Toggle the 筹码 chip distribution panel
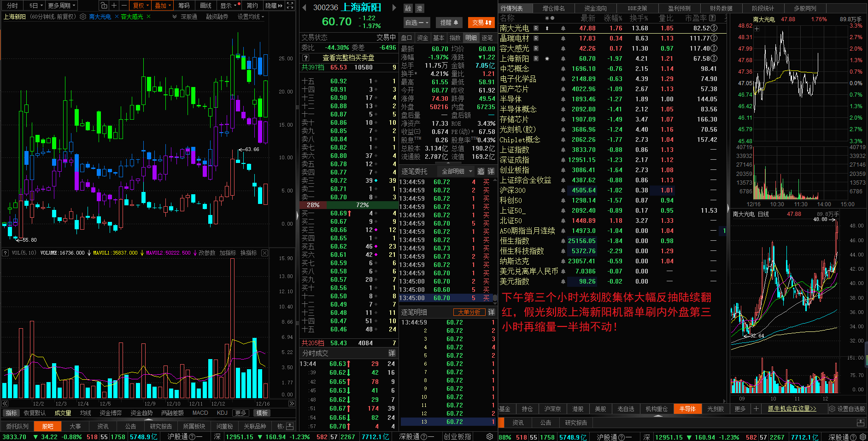 click(x=184, y=6)
